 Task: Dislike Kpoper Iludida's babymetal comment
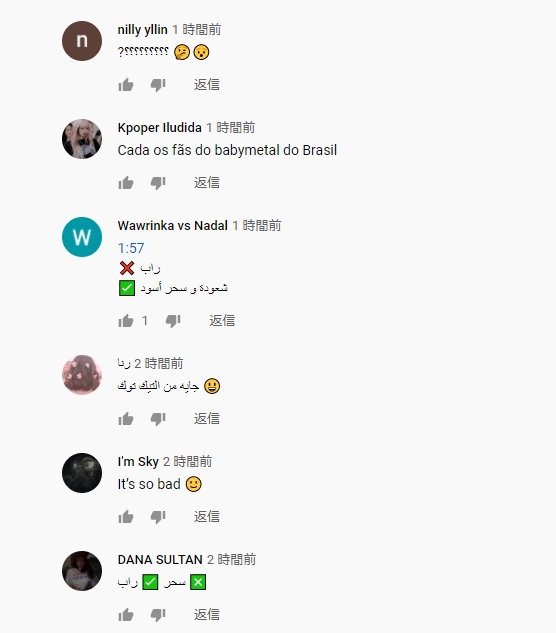coord(158,183)
